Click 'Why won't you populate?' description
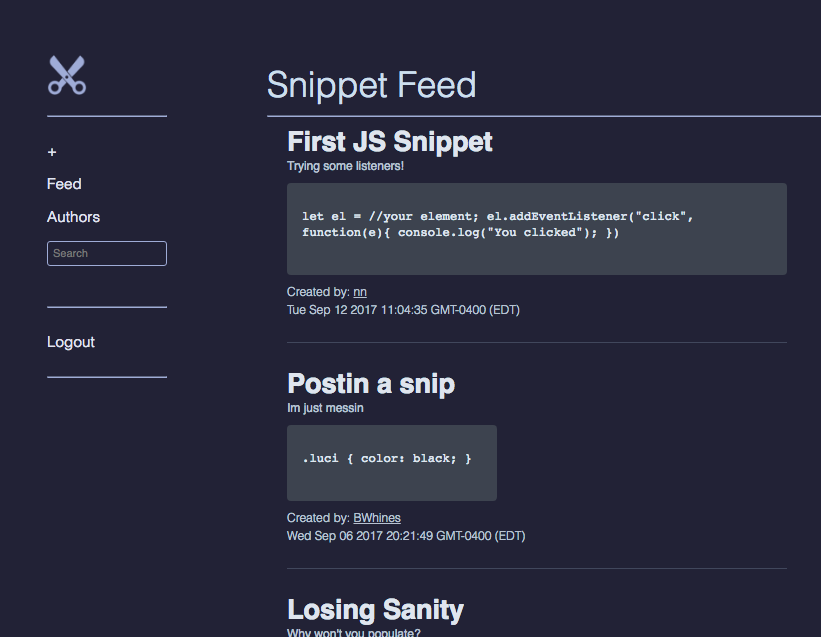 (353, 632)
